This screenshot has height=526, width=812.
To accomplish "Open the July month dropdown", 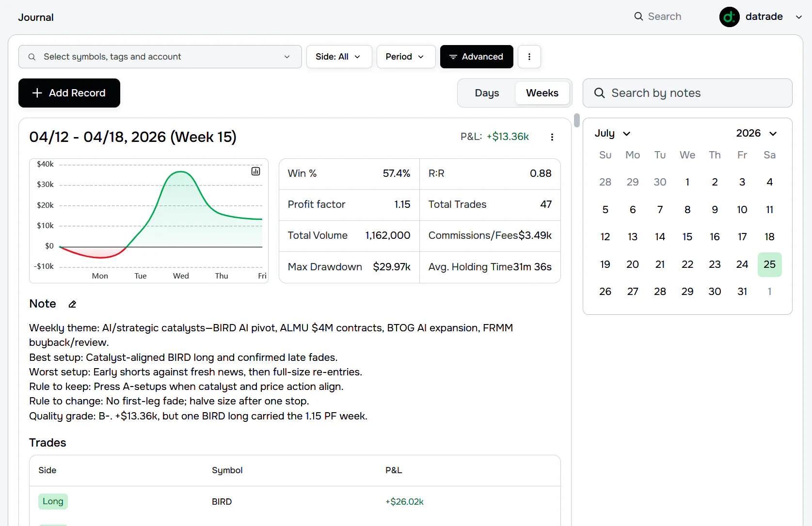I will [x=613, y=133].
